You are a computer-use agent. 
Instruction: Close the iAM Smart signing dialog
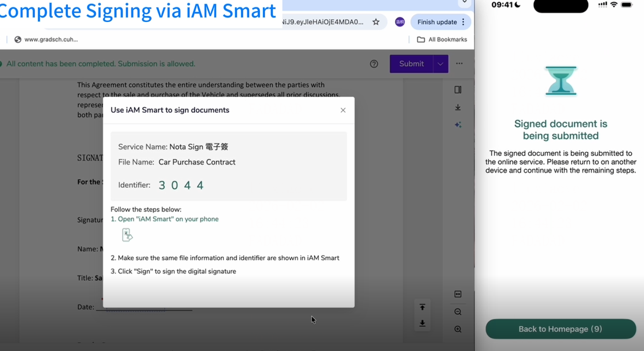[343, 110]
